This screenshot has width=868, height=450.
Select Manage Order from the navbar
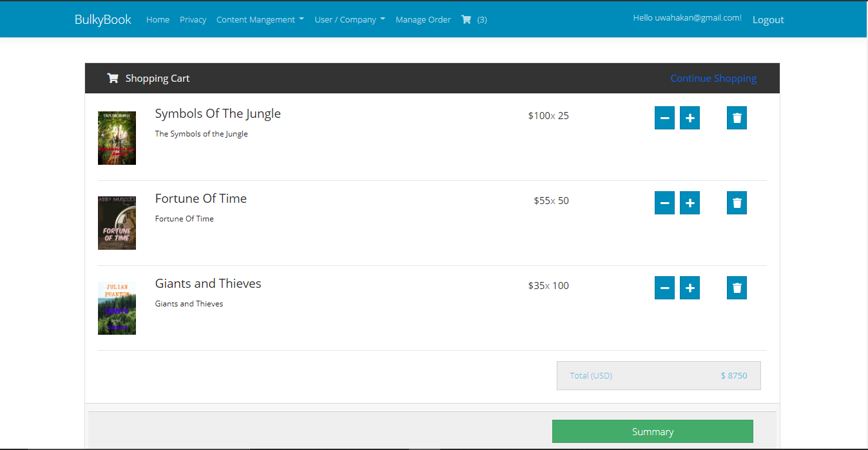423,19
